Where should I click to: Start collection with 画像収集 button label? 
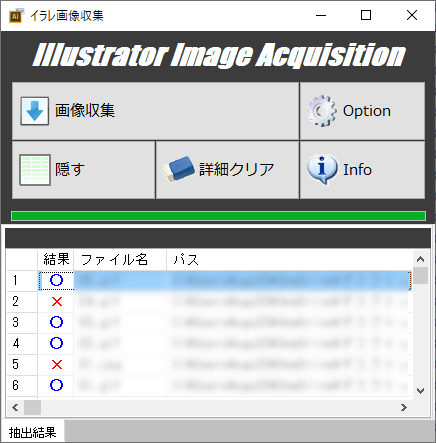(x=85, y=111)
